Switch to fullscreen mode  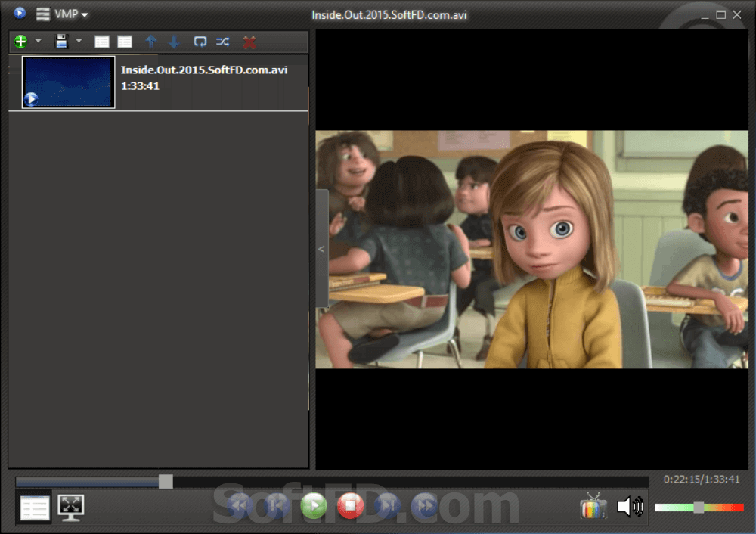[x=71, y=508]
